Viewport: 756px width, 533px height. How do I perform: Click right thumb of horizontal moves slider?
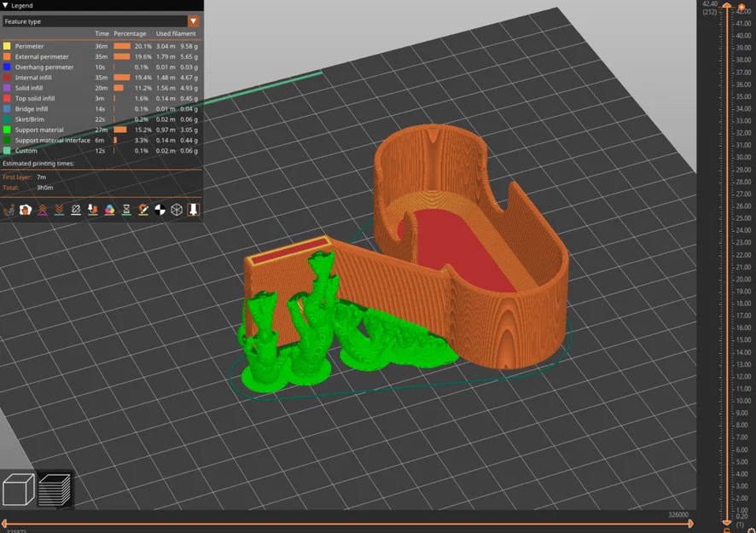pyautogui.click(x=691, y=524)
